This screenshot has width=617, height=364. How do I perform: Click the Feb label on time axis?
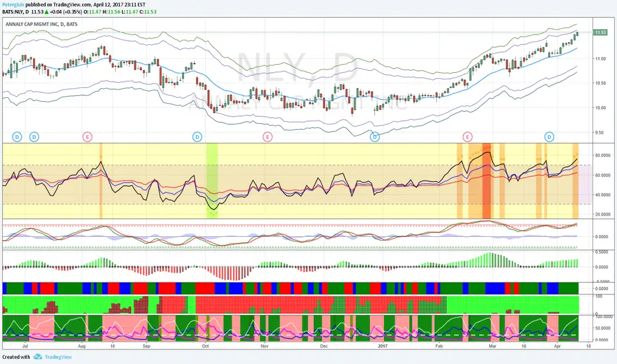coord(439,346)
